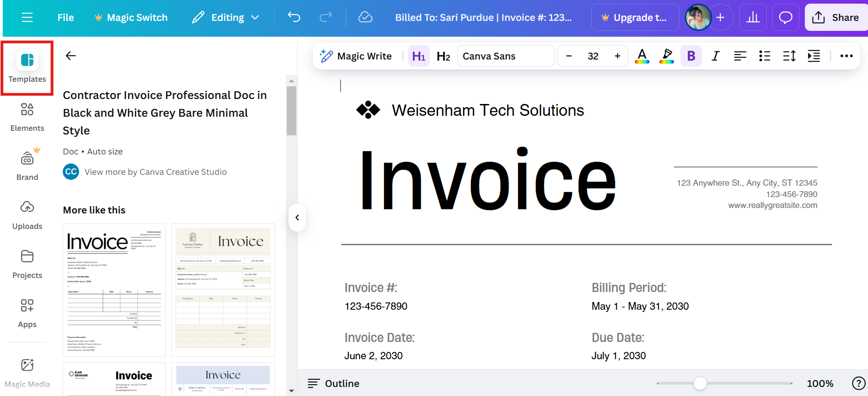Open the hamburger main menu
The image size is (868, 396).
click(x=27, y=18)
